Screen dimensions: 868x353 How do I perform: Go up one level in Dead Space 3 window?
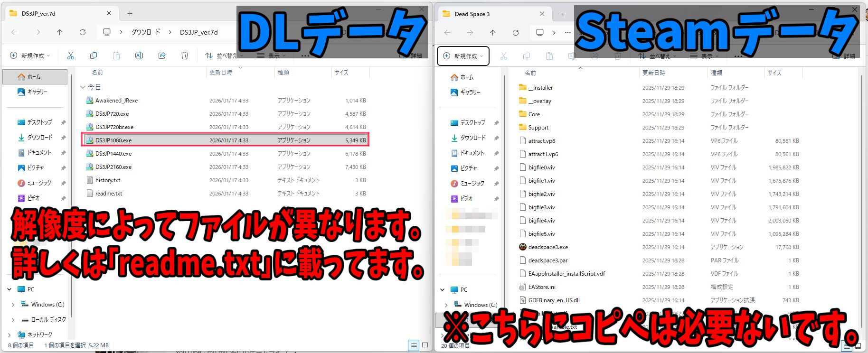(492, 33)
